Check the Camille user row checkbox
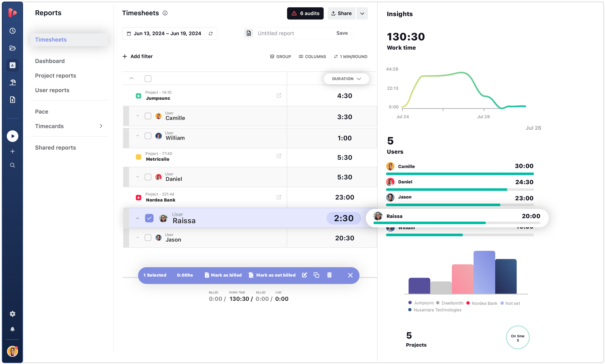The width and height of the screenshot is (605, 364). pos(148,116)
